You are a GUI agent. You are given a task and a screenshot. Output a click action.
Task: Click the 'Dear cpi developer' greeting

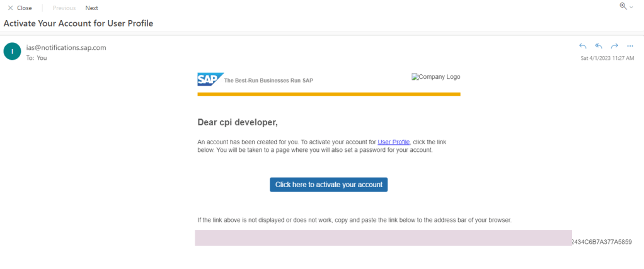click(x=238, y=122)
